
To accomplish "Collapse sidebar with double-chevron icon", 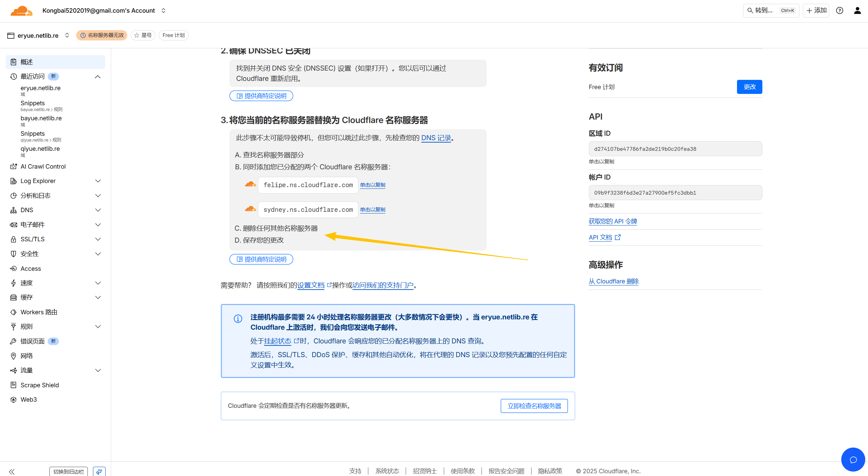I will [12, 472].
